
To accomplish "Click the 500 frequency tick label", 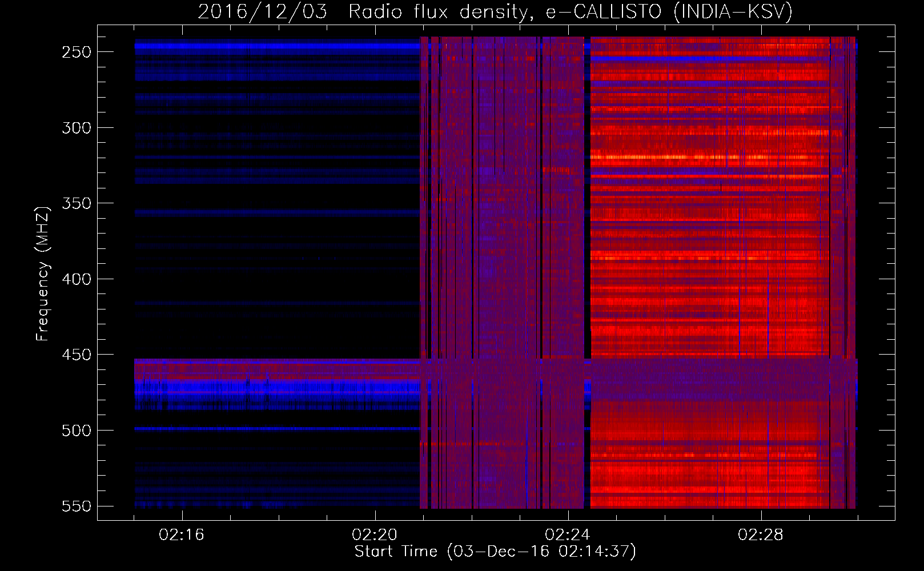I will click(x=77, y=431).
